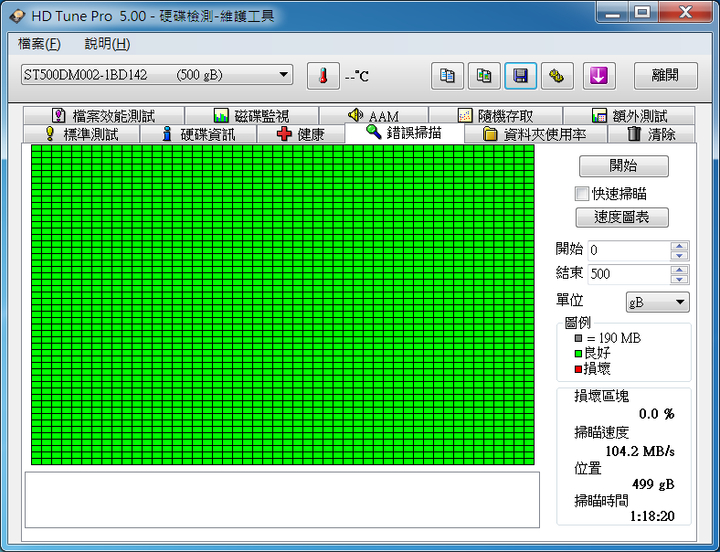This screenshot has width=720, height=552.
Task: Click the 499 gB position value
Action: point(652,484)
